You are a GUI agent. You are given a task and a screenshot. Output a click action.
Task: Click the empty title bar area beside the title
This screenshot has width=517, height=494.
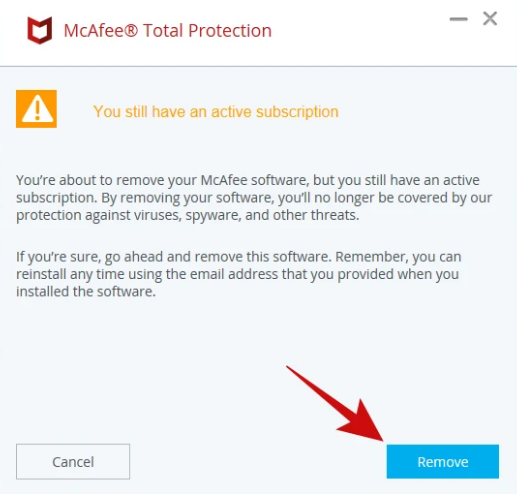click(360, 32)
